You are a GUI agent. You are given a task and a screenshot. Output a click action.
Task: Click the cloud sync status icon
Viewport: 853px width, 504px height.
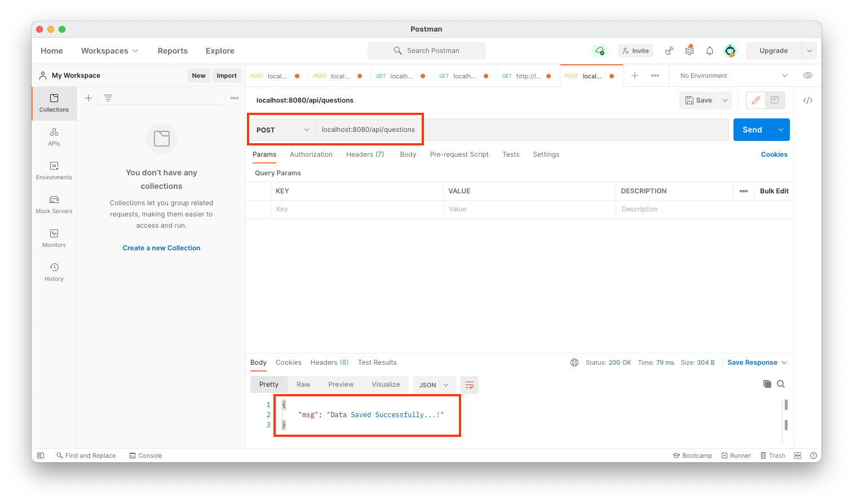[x=600, y=51]
